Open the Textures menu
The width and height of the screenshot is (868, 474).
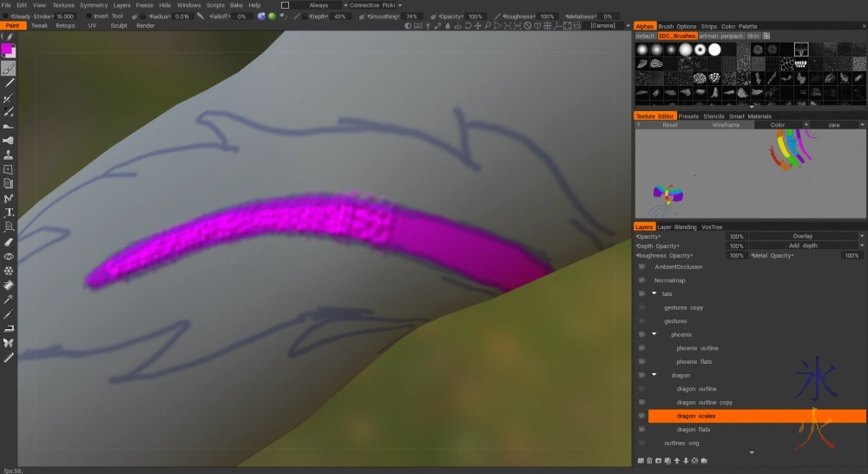pyautogui.click(x=63, y=5)
